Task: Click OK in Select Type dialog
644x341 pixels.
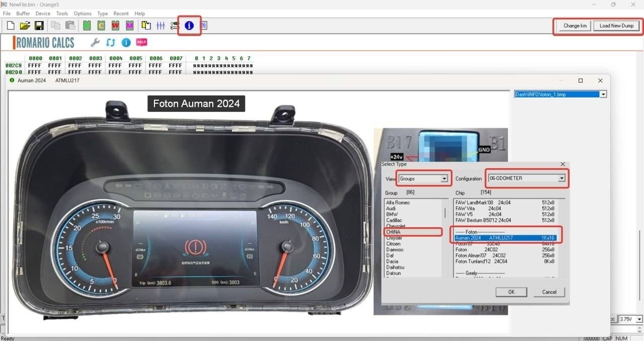Action: 511,292
